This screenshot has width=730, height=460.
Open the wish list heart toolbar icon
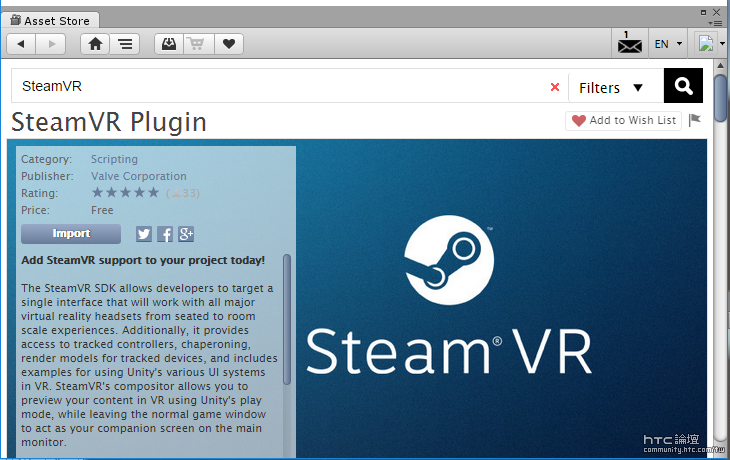(229, 44)
